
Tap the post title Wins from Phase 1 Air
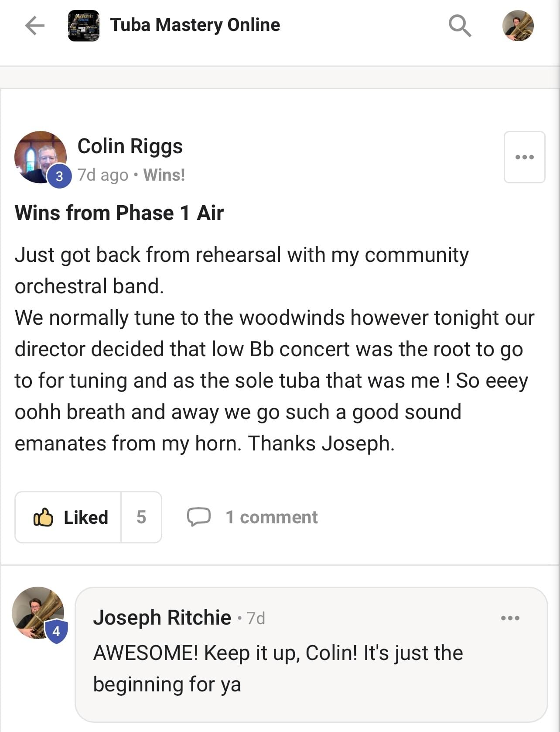(x=119, y=213)
